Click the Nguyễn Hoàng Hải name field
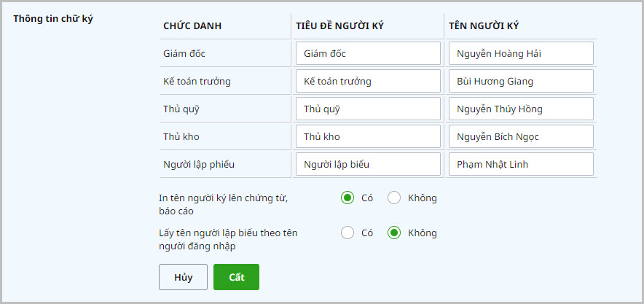The width and height of the screenshot is (644, 304). [x=521, y=53]
